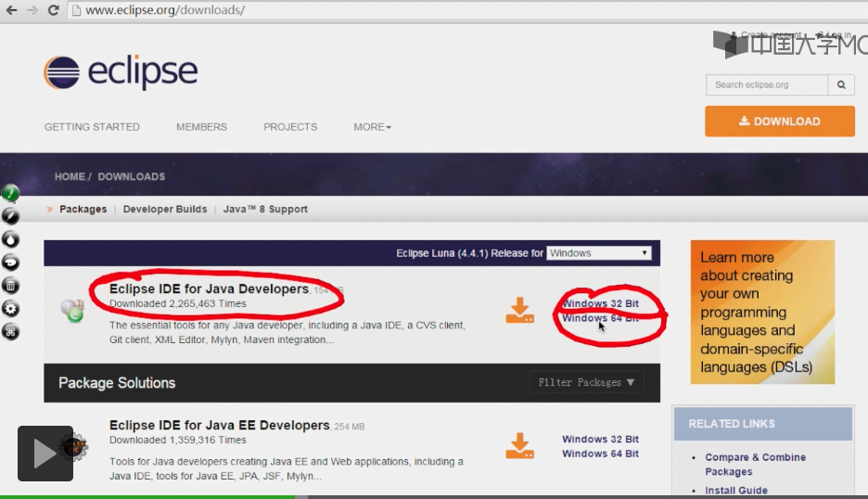This screenshot has width=868, height=499.
Task: Click the DSL learn more orange banner
Action: click(x=762, y=312)
